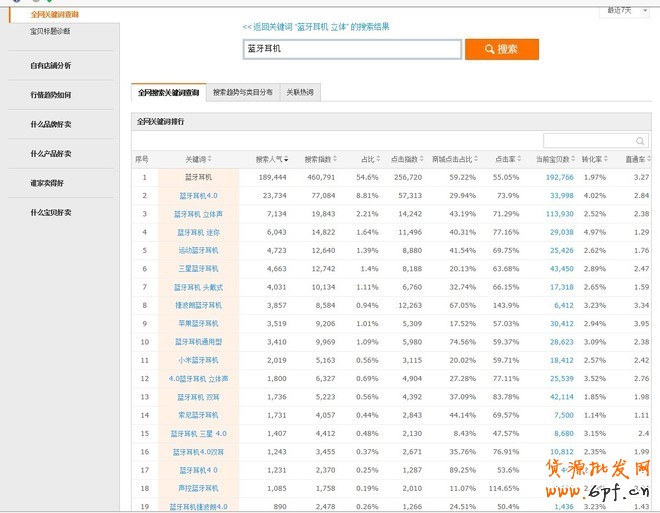Open 行情趋势如何 sidebar section

tap(50, 95)
